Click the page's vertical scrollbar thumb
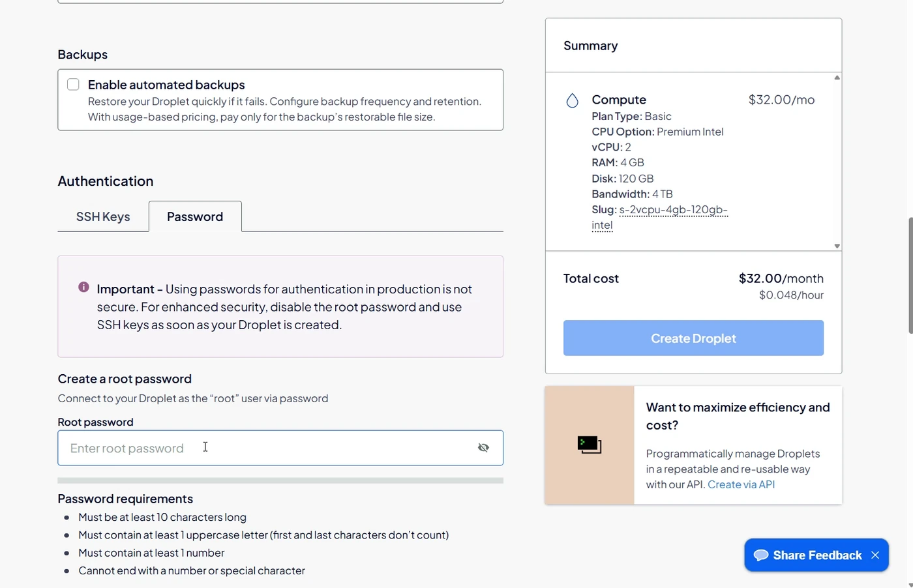913x588 pixels. [x=910, y=275]
